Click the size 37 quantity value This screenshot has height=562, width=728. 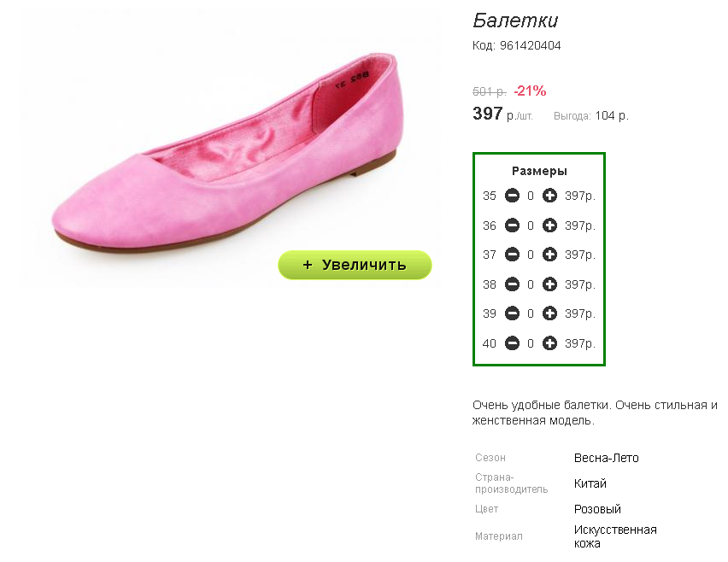point(531,255)
